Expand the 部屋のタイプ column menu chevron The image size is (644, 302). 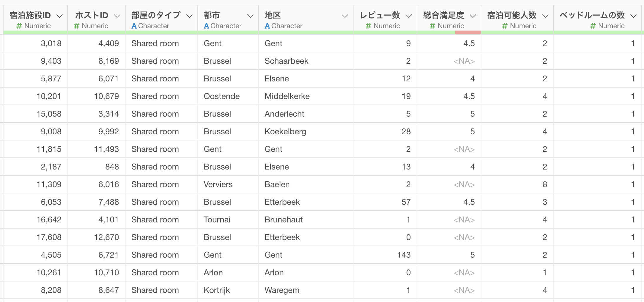(190, 16)
